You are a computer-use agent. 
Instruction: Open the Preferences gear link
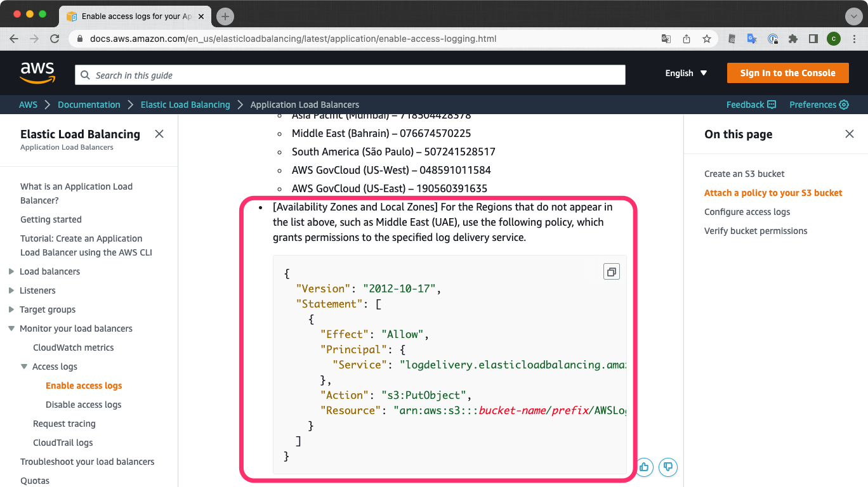point(819,105)
